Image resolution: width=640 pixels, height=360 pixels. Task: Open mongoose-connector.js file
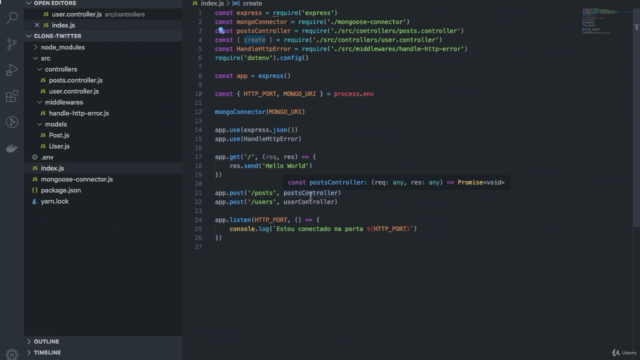click(77, 180)
